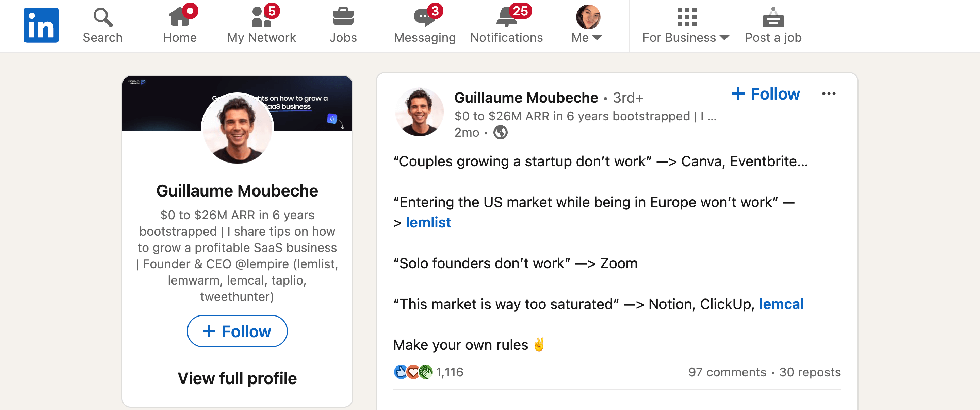
Task: Select the Home menu tab
Action: [179, 26]
